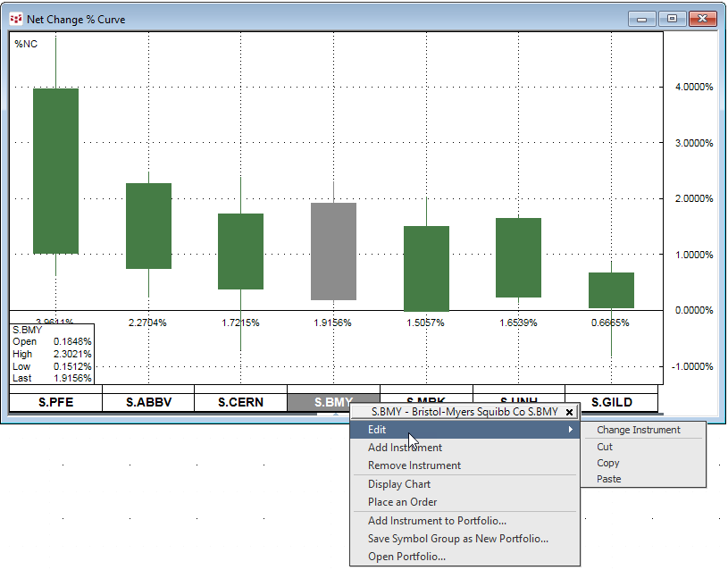Click the gray S.BMY candlestick bar
The height and width of the screenshot is (570, 728).
[333, 251]
